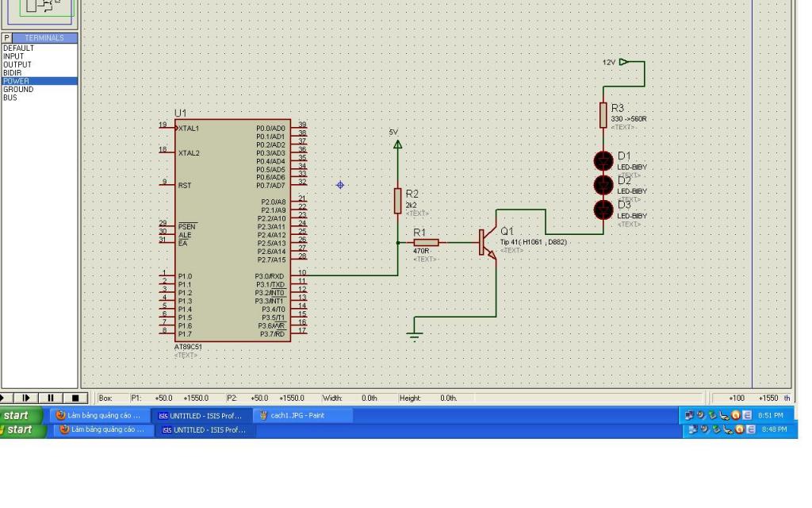Select LED D1 symbol
Screen dimensions: 812x508
pyautogui.click(x=603, y=161)
